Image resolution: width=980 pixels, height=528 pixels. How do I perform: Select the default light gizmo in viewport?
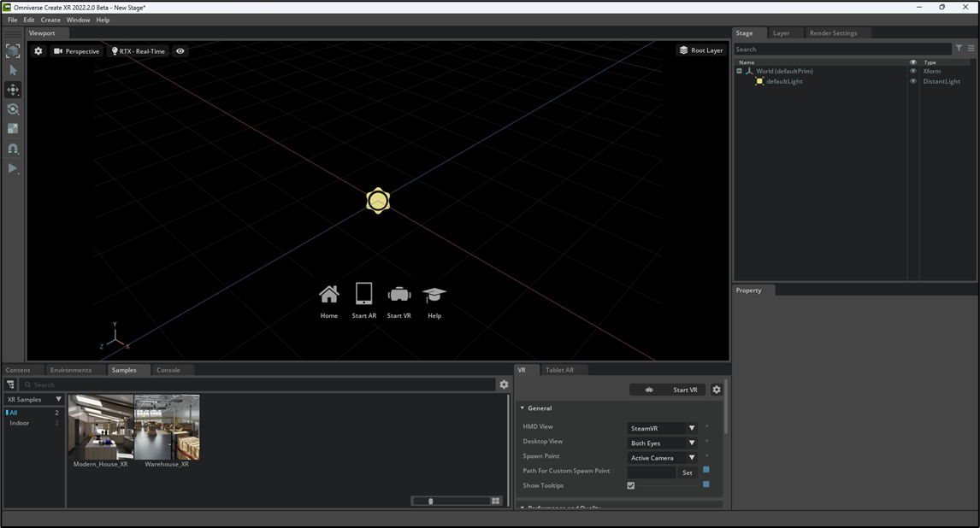[x=378, y=201]
